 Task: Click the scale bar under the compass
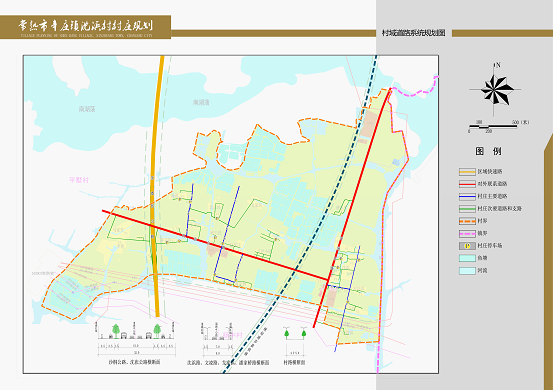493,126
